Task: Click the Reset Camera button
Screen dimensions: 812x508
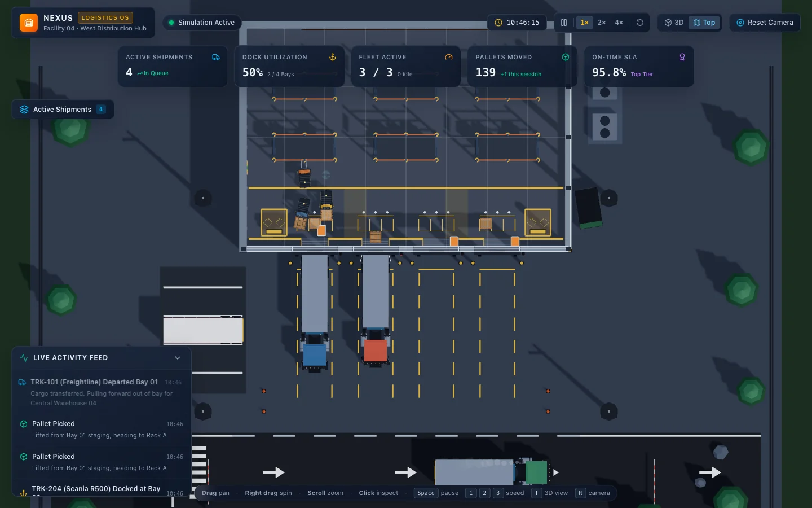Action: pos(765,23)
